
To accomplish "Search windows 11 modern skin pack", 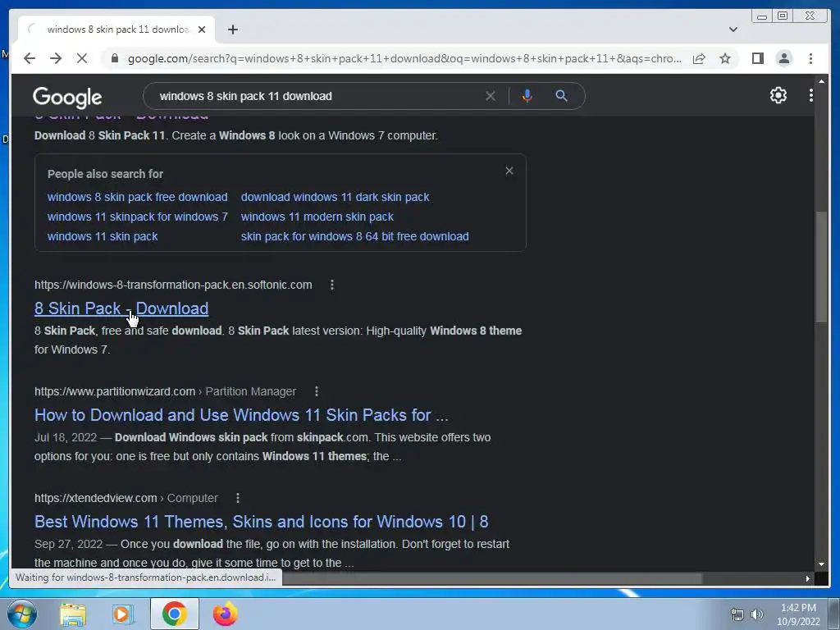I will pyautogui.click(x=317, y=217).
